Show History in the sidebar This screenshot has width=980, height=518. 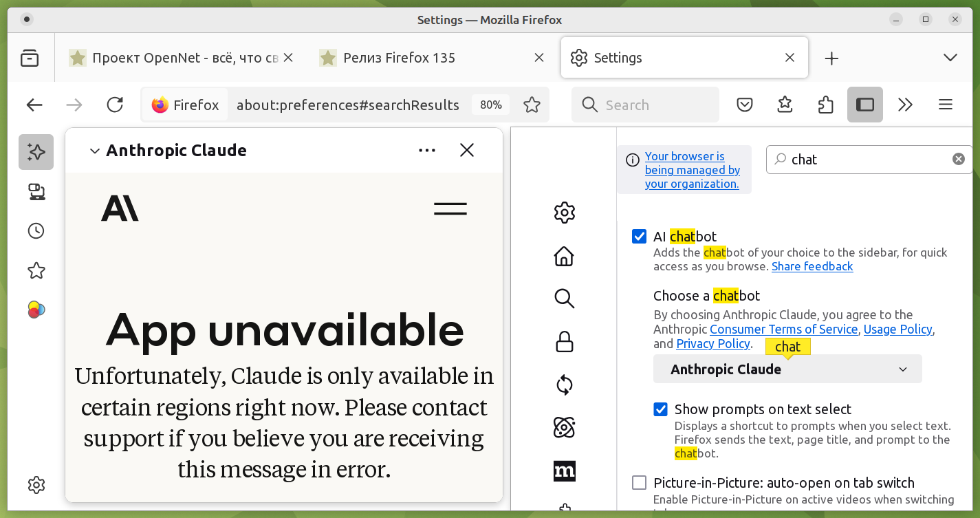[36, 231]
